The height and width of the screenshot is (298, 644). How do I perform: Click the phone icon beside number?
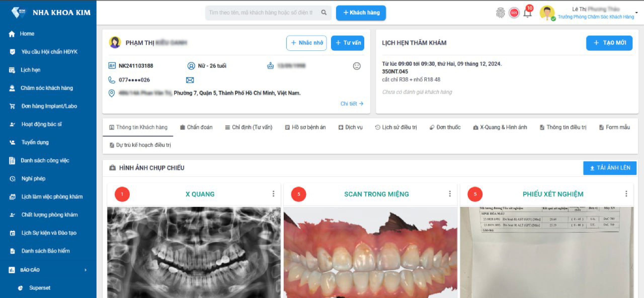pos(111,80)
